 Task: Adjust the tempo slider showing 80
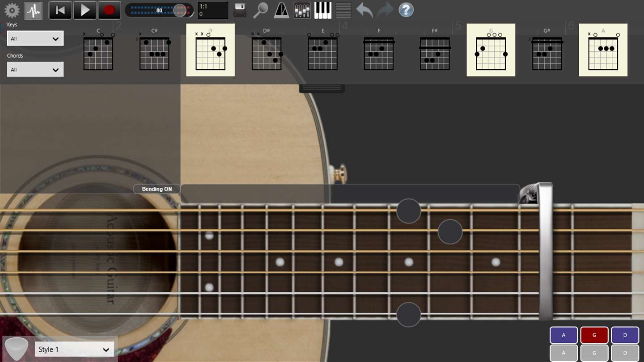pos(159,10)
